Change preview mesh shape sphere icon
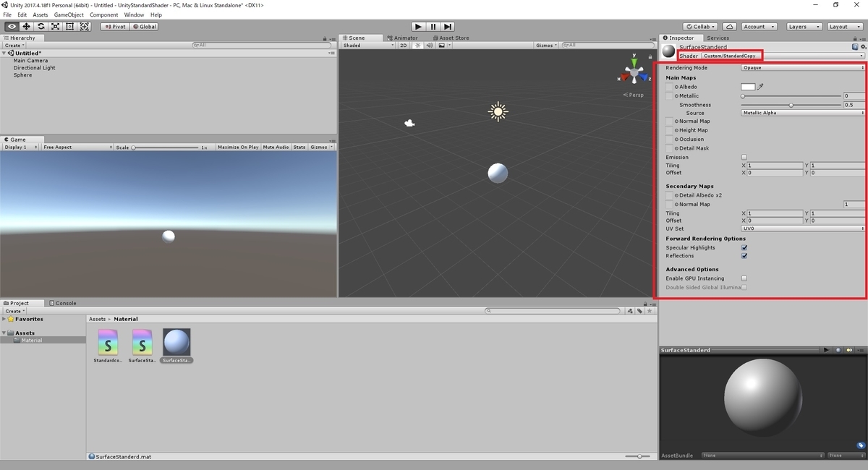The image size is (868, 470). coord(838,350)
